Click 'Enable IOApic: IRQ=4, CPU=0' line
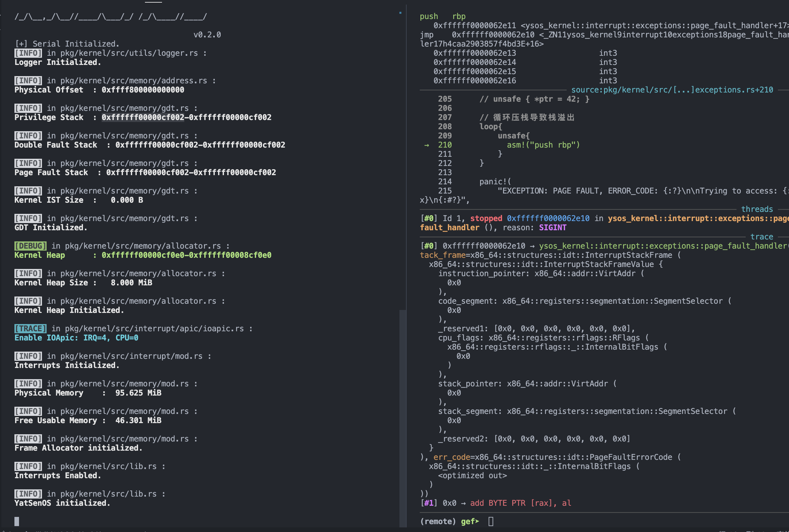 [76, 338]
